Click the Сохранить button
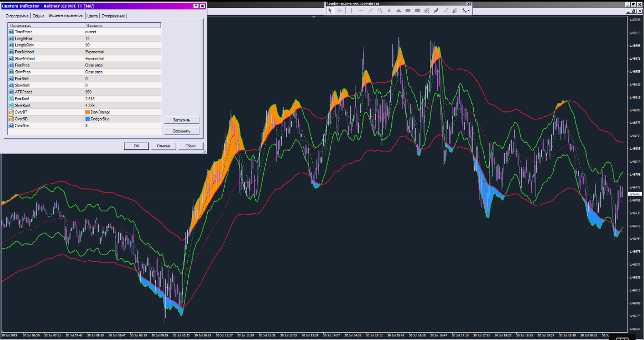Screen dimensions: 644x340 coord(181,131)
